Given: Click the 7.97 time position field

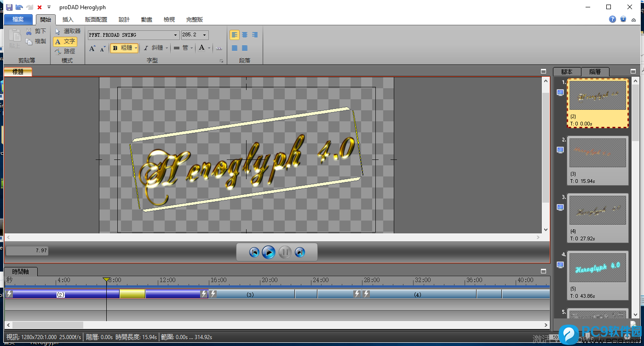Looking at the screenshot, I should click(x=27, y=251).
